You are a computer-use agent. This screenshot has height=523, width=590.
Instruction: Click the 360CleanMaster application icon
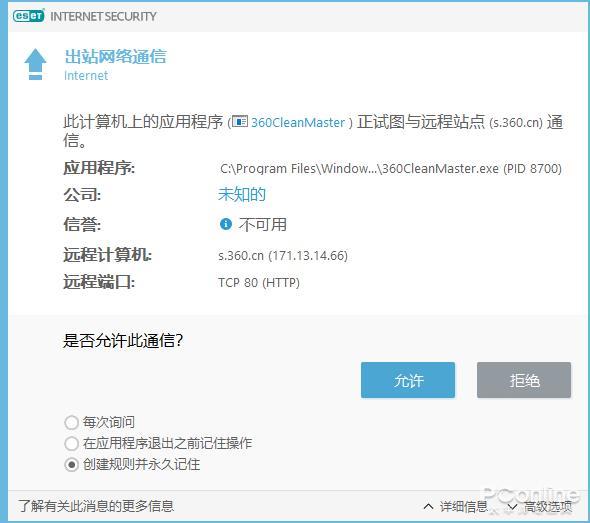point(240,122)
